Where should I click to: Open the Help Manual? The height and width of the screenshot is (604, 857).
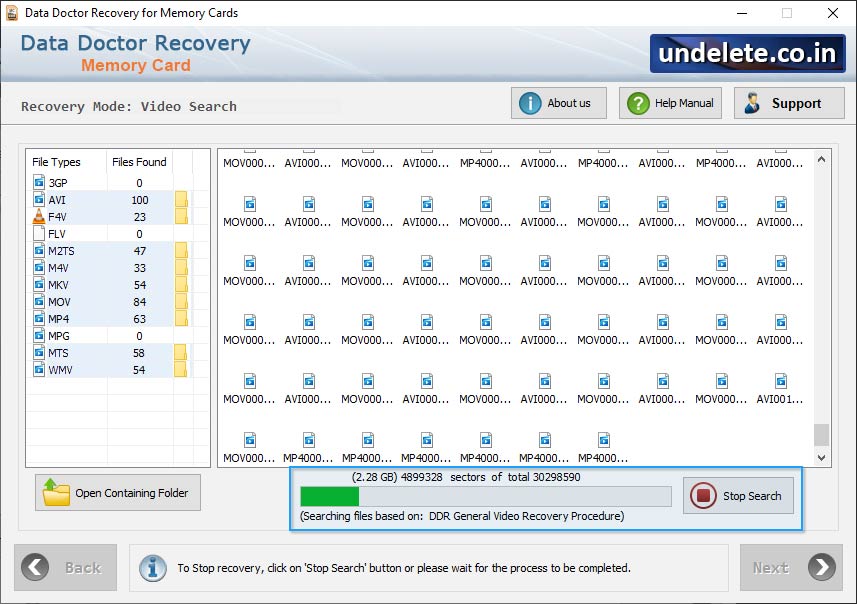tap(669, 102)
